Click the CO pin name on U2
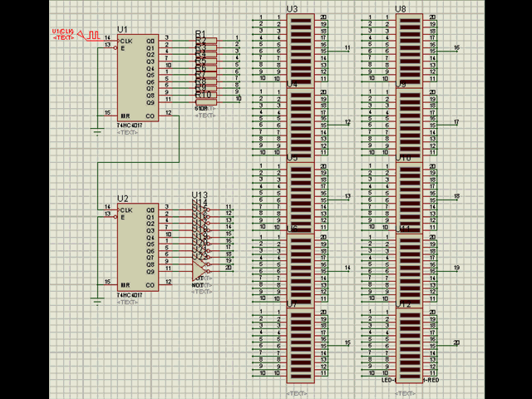 [x=150, y=285]
